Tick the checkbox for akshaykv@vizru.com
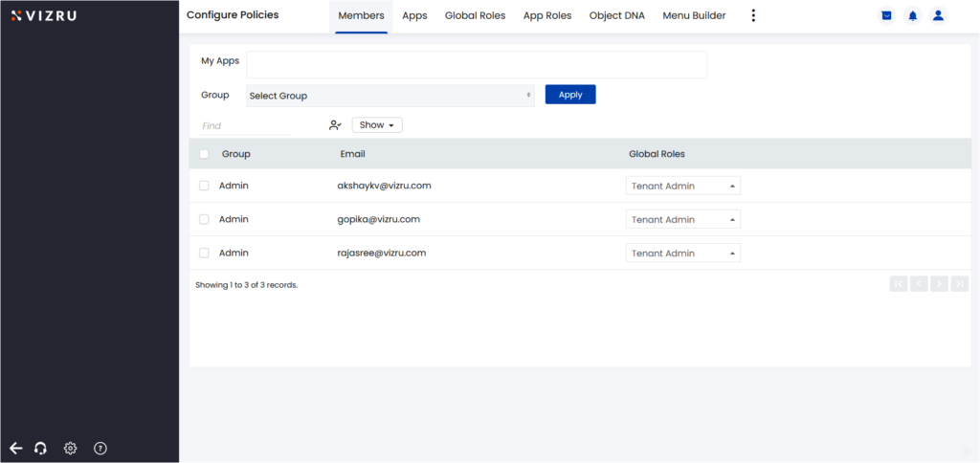980x463 pixels. click(x=204, y=186)
